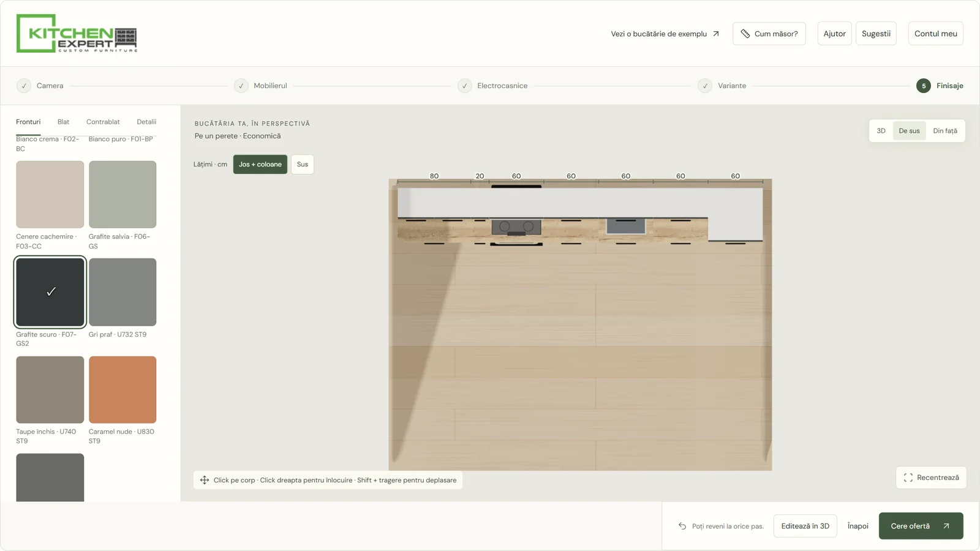Show Jos + coloane widths
Viewport: 980px width, 551px height.
260,164
